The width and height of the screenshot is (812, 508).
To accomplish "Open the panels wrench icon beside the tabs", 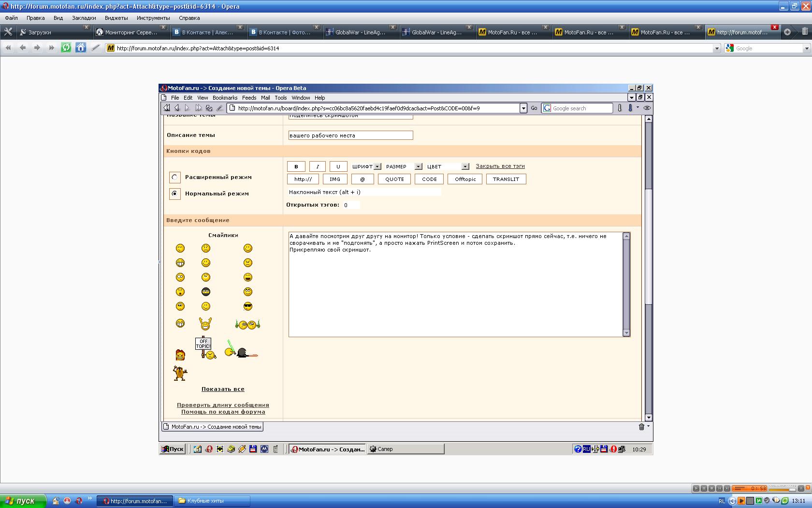I will (x=8, y=32).
